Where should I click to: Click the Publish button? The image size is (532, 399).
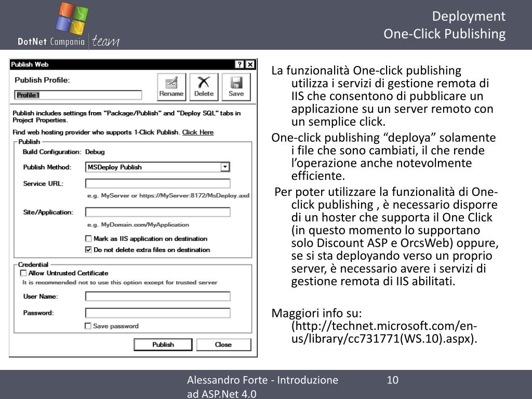163,344
